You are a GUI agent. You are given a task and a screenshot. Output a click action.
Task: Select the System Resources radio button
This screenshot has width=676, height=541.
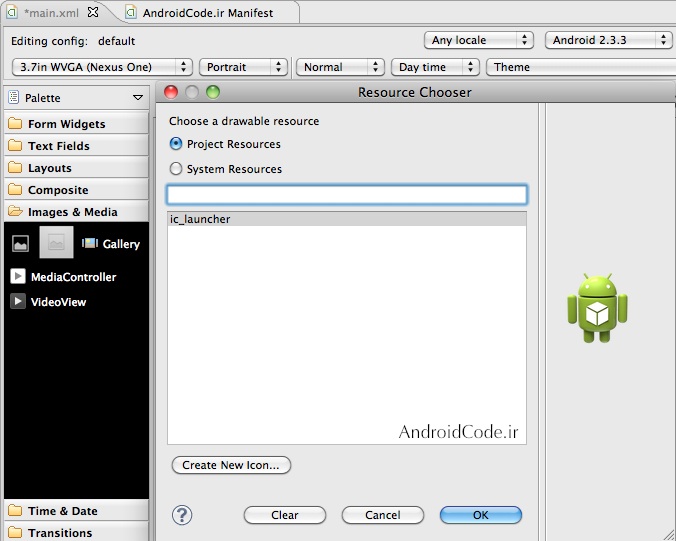177,169
